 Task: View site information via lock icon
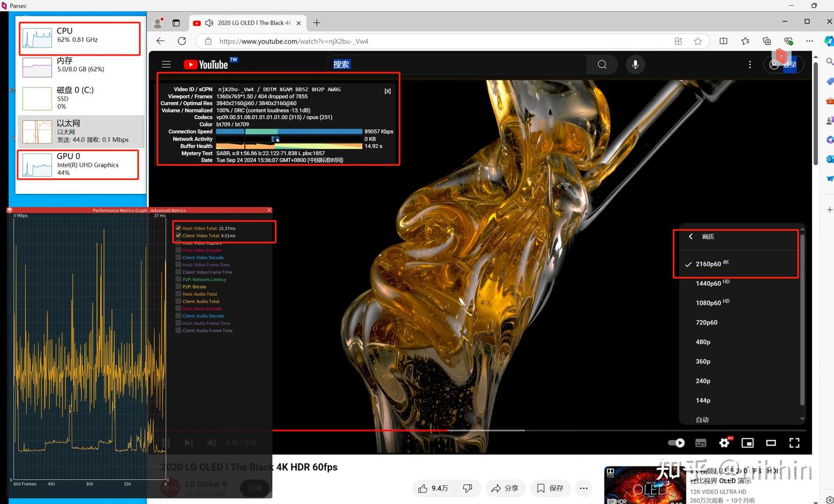[x=208, y=41]
